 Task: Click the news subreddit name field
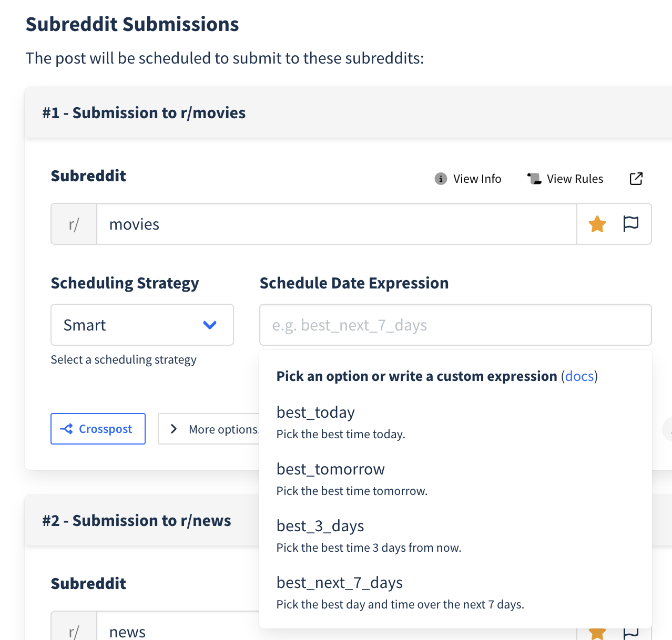(x=179, y=628)
